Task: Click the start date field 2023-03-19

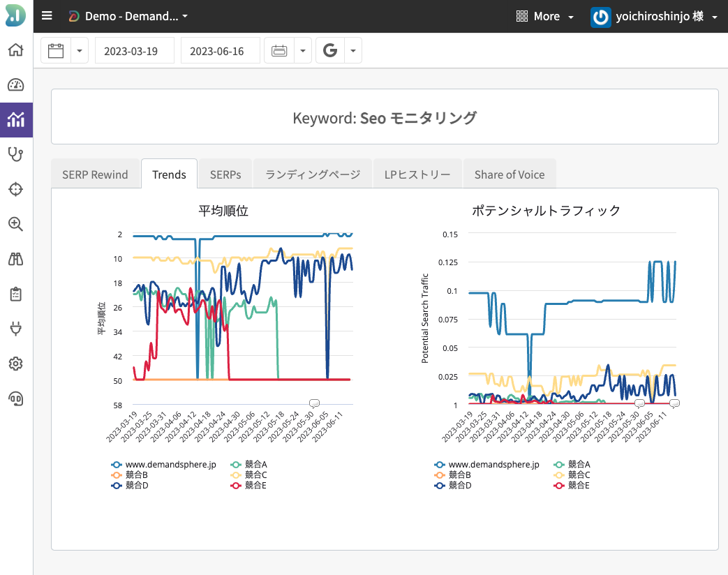Action: [x=135, y=50]
